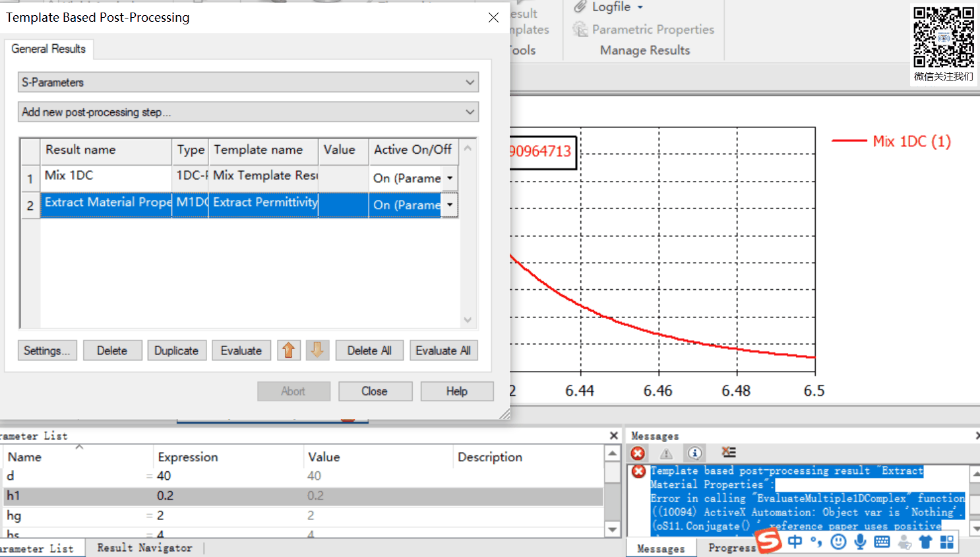Toggle error messages filter in Messages toolbar

(x=638, y=453)
